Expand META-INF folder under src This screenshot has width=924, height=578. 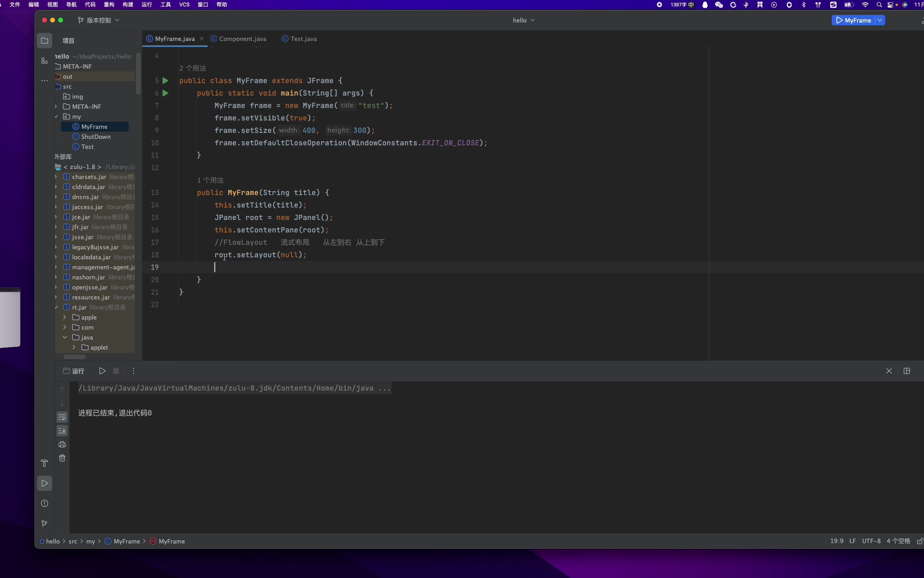point(56,106)
